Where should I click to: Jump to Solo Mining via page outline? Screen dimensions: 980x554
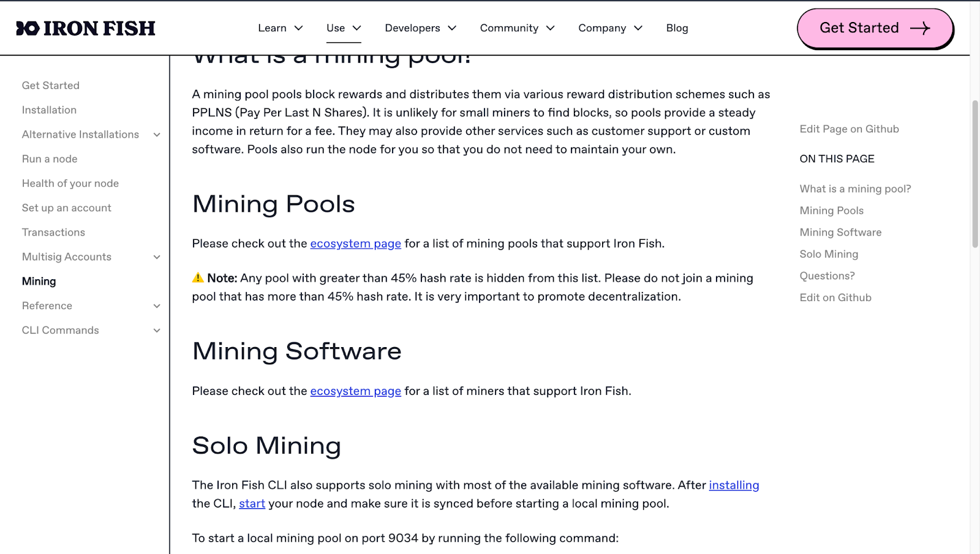(828, 253)
